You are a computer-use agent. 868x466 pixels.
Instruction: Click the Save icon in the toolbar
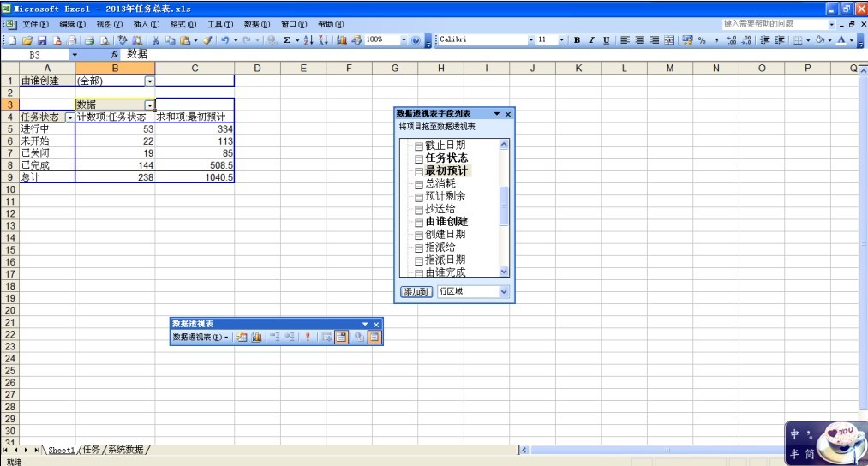click(42, 40)
